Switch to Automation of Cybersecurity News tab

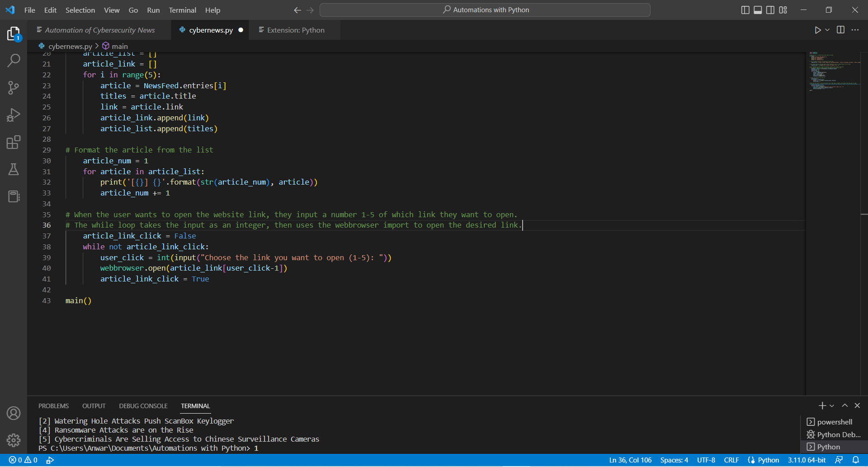(x=99, y=30)
